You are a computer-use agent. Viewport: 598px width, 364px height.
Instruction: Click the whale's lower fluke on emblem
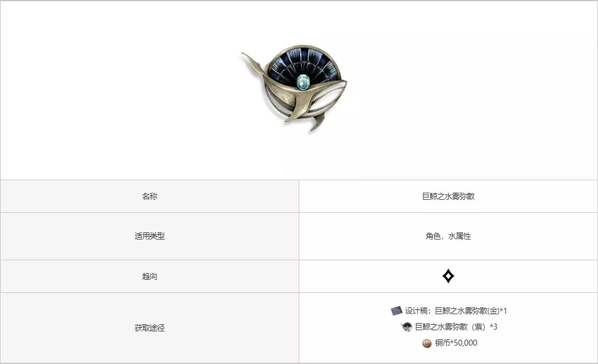click(316, 122)
